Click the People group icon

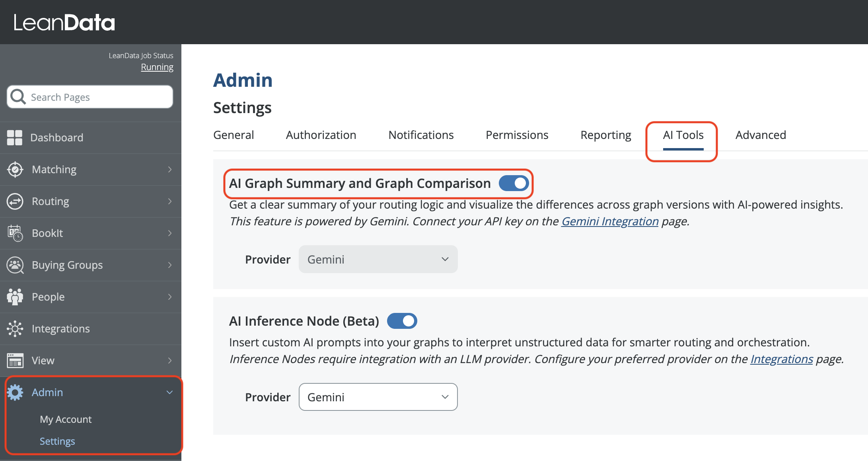[15, 297]
